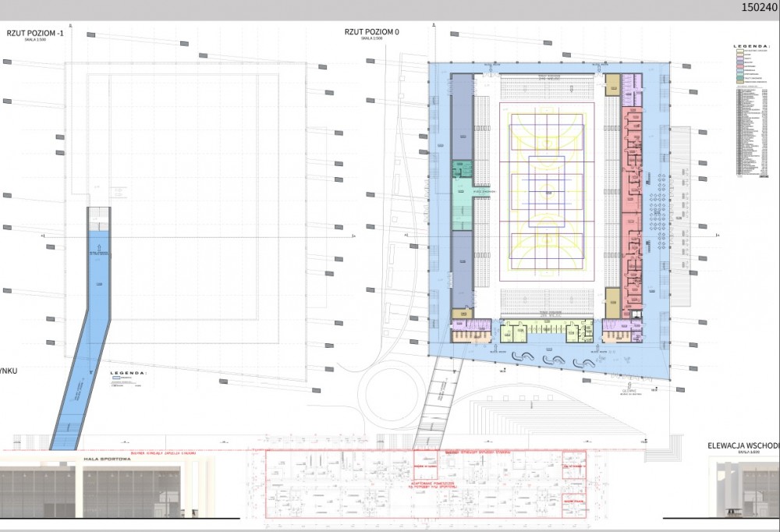Click the small LEGENDA under level -1 plan
This screenshot has height=532, width=780.
pyautogui.click(x=129, y=374)
